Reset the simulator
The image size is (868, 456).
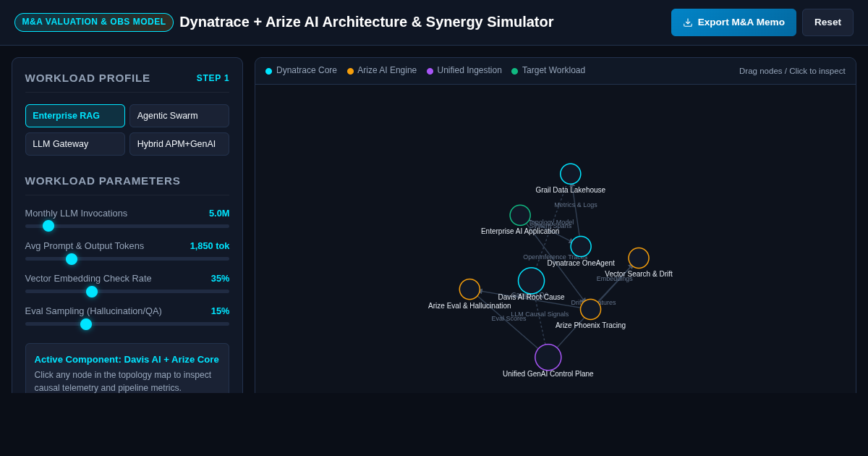pos(827,22)
